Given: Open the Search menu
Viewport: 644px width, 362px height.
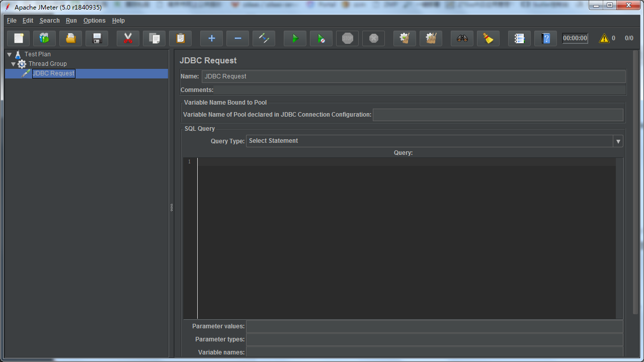Looking at the screenshot, I should pyautogui.click(x=50, y=21).
